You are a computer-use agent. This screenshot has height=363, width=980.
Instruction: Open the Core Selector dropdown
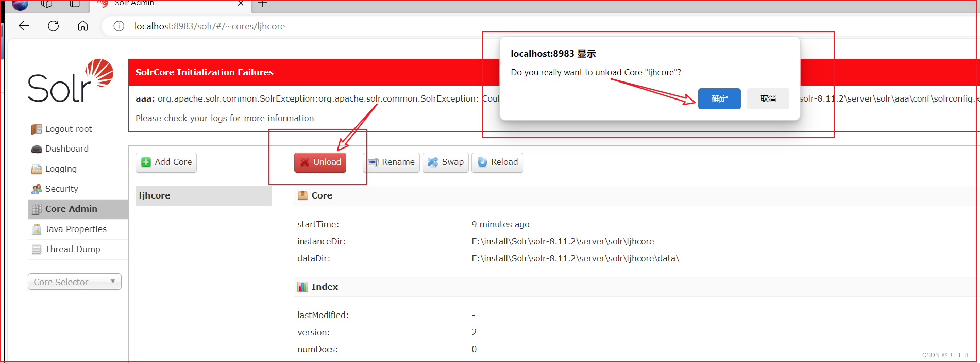[75, 282]
